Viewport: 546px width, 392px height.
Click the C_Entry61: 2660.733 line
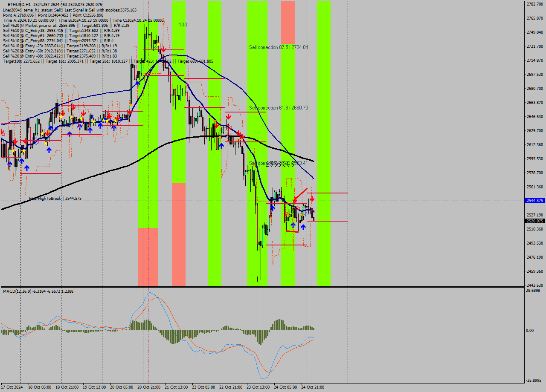click(x=61, y=35)
